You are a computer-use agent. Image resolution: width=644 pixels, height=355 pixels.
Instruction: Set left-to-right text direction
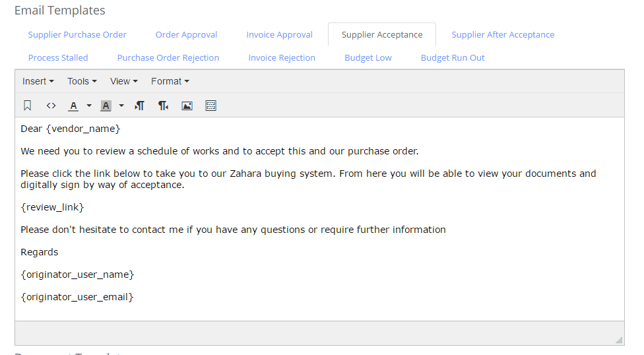(140, 106)
